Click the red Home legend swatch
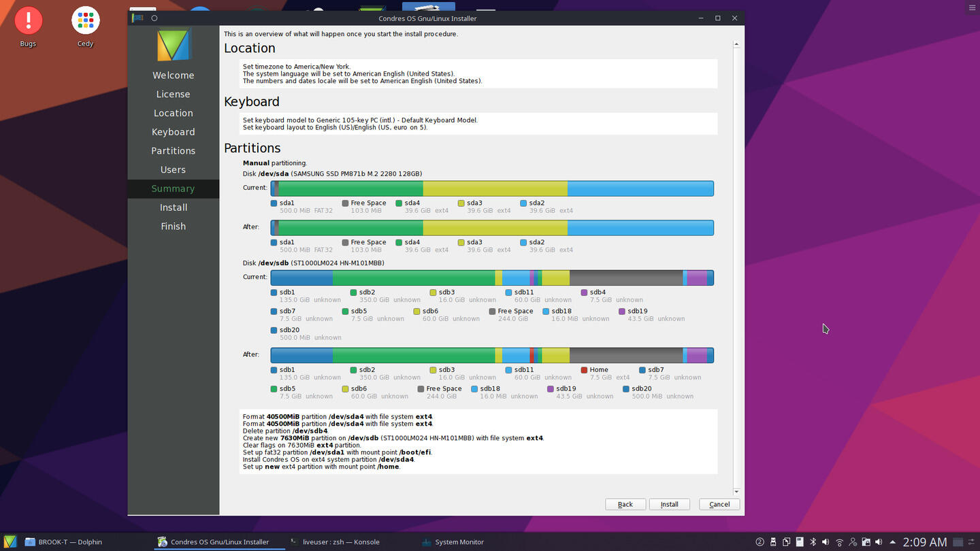 pyautogui.click(x=584, y=370)
